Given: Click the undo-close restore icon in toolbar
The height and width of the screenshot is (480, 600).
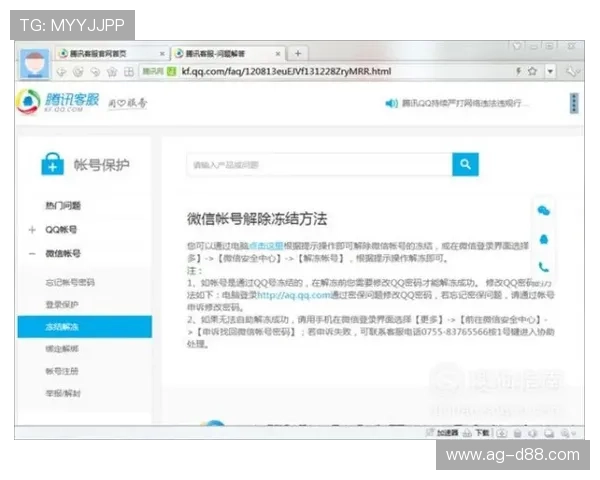Looking at the screenshot, I should pyautogui.click(x=95, y=72).
